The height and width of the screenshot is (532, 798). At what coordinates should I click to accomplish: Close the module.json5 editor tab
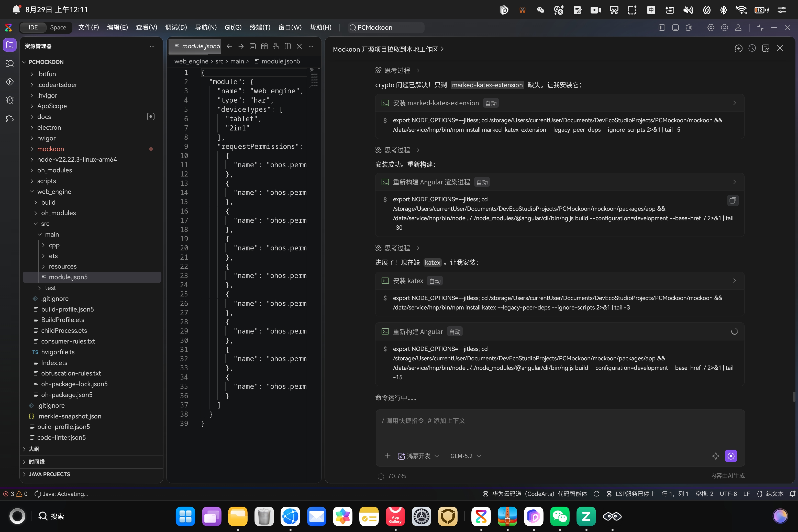point(299,46)
